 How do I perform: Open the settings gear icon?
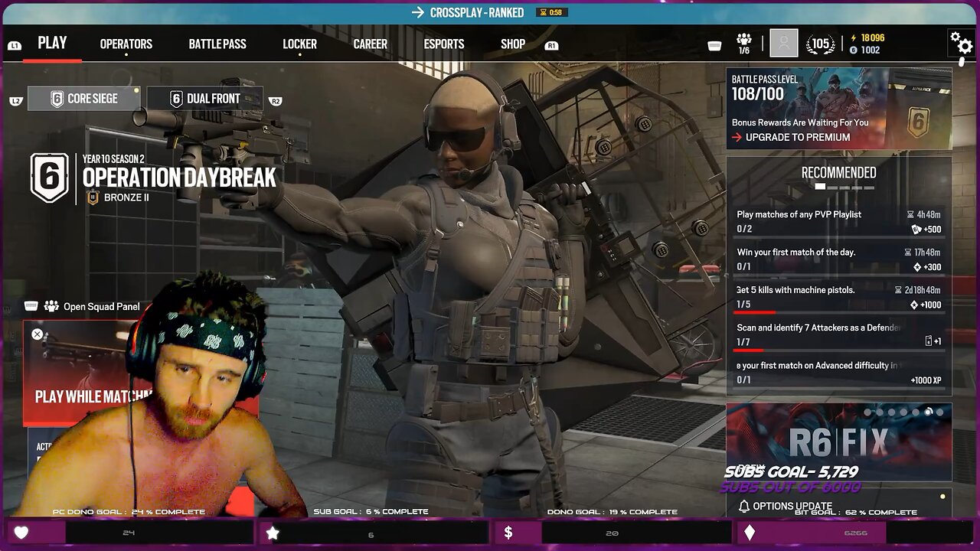(961, 42)
